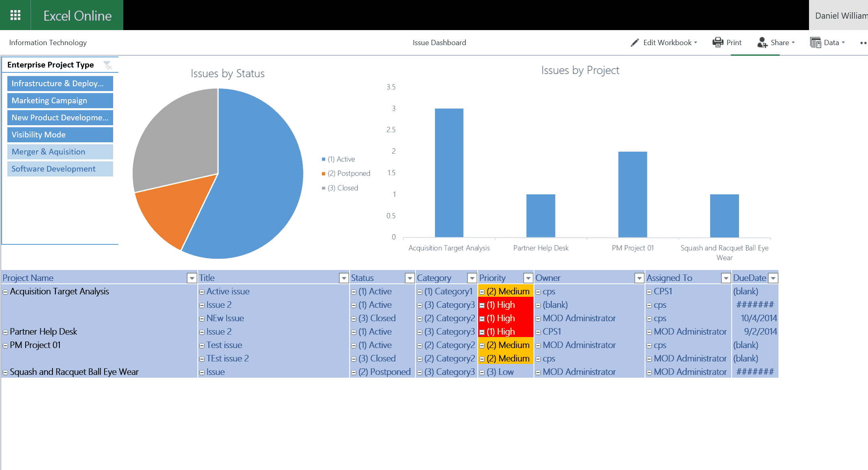This screenshot has height=470, width=868.
Task: Open the DueDate column filter dropdown
Action: (773, 278)
